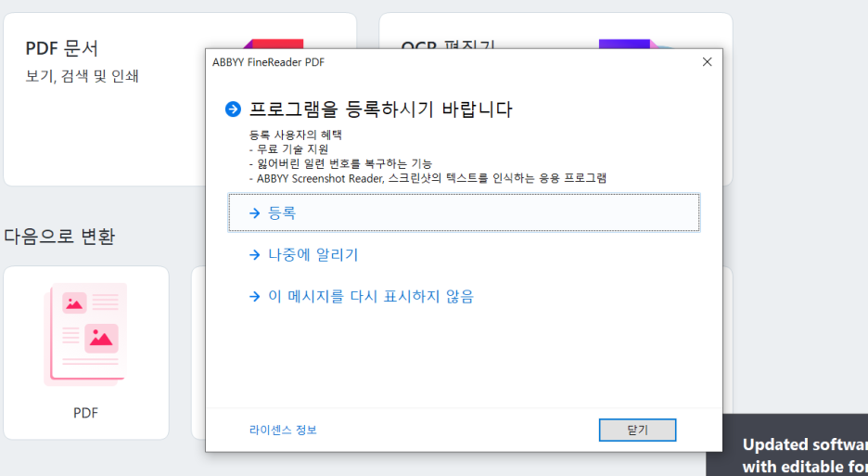Image resolution: width=868 pixels, height=476 pixels.
Task: Click the 프로그램을 등록하시기 바랍니다 heading
Action: click(380, 109)
